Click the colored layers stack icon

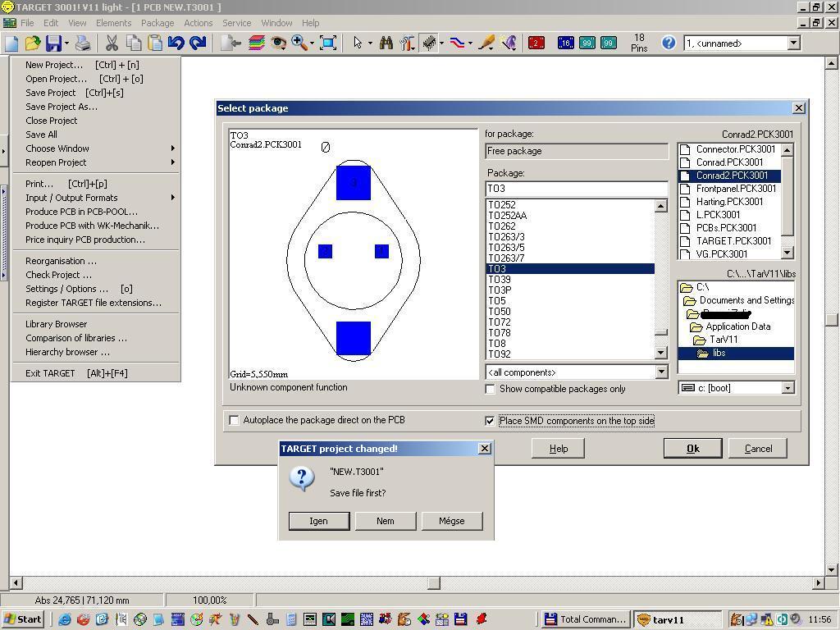click(x=257, y=43)
